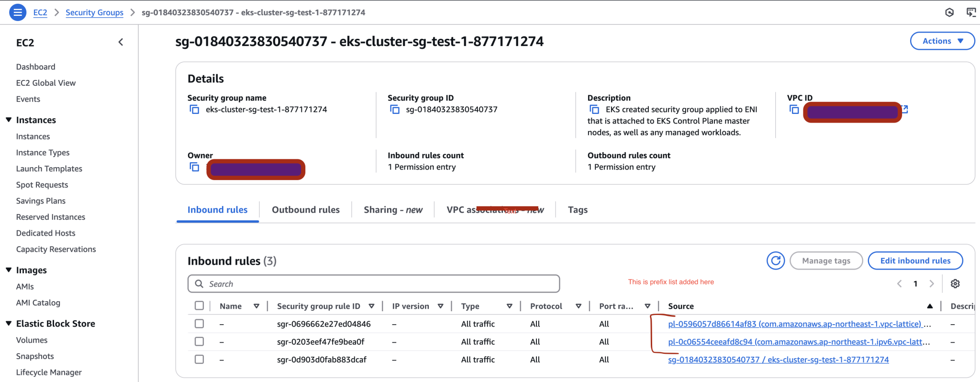Select all inbound rules checkbox
This screenshot has height=382, width=980.
(x=200, y=305)
